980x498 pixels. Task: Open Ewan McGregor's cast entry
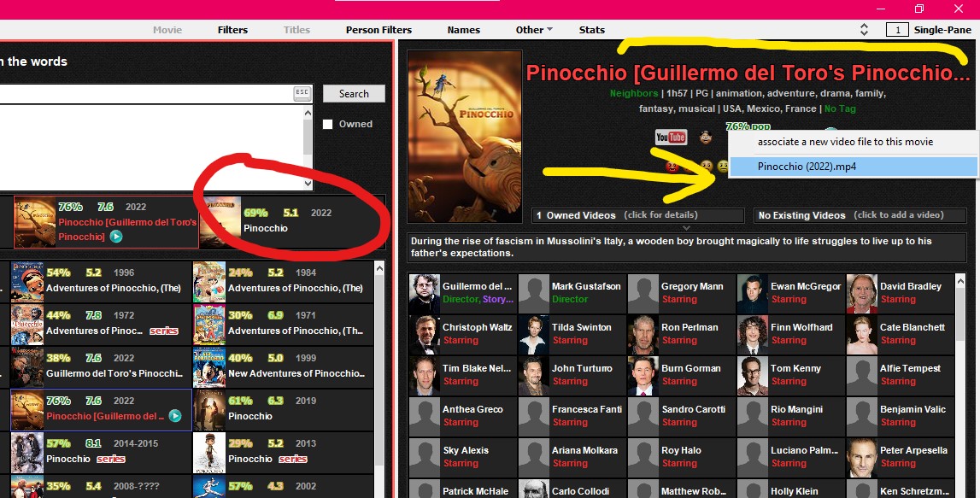click(790, 293)
